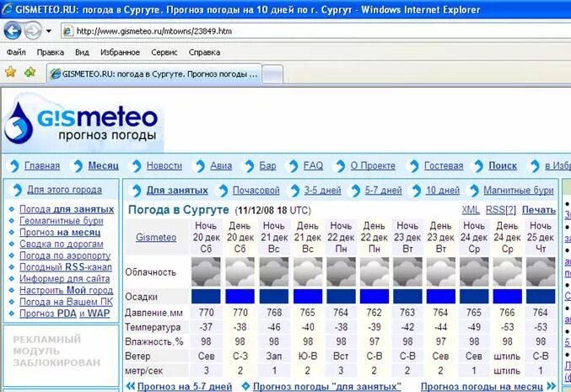
Task: Open Настроить Мой город sidebar link
Action: tap(67, 291)
